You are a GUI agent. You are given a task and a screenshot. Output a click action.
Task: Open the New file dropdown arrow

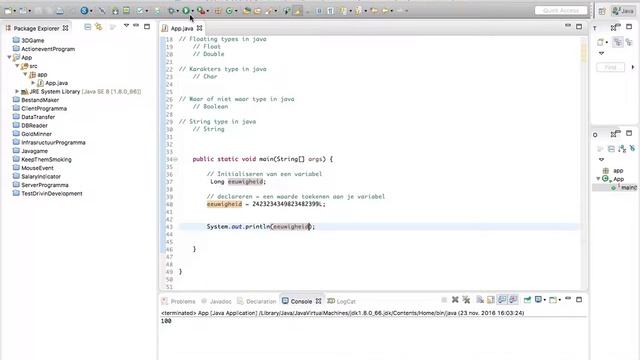click(15, 11)
